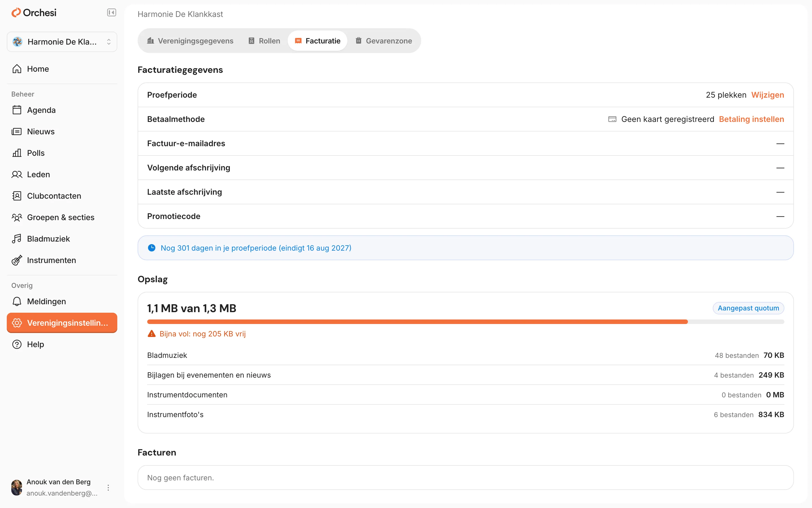Open Polls via its bar-chart icon
This screenshot has height=508, width=812.
17,153
